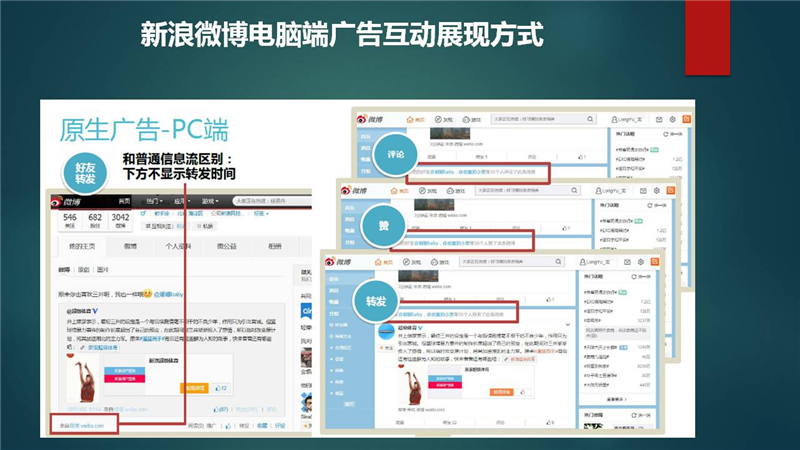Click the thumbs-up count 1 in the 赞 panel
Image resolution: width=800 pixels, height=450 pixels.
(566, 228)
